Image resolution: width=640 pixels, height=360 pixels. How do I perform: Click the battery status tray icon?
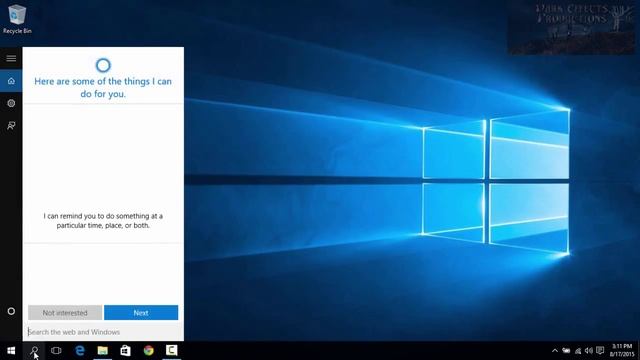[566, 351]
